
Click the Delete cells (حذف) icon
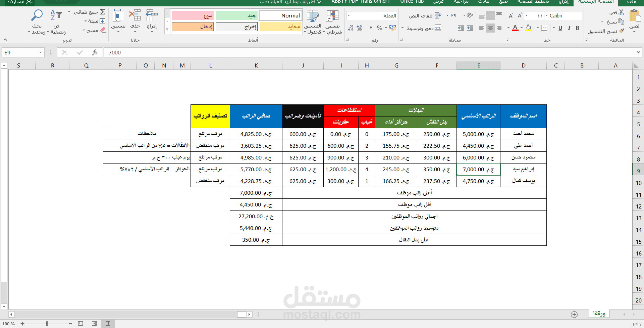click(x=135, y=15)
